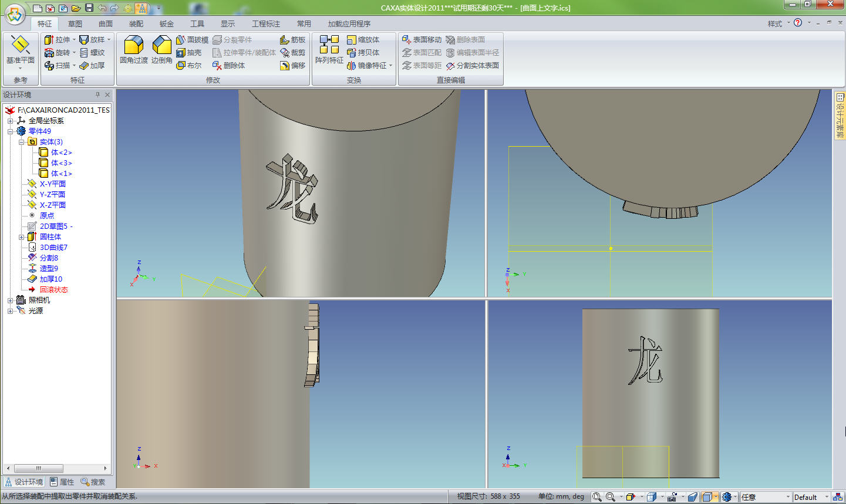846x504 pixels.
Task: Click the 加厚 thicken tool
Action: (92, 66)
